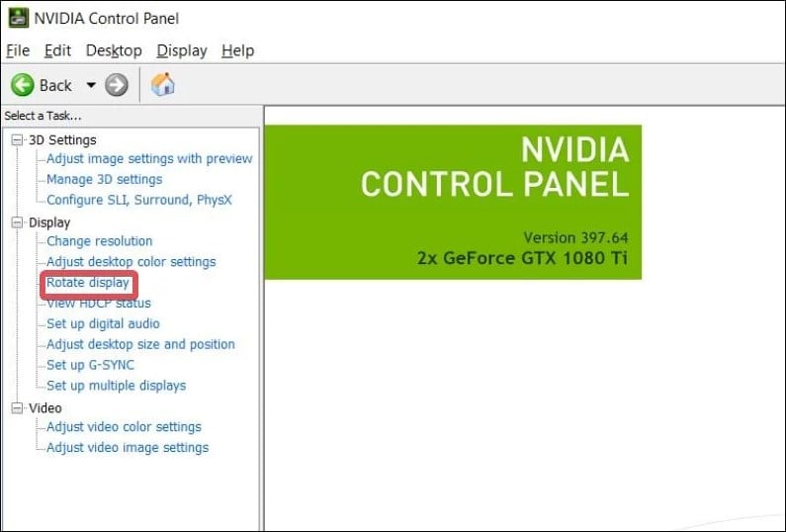Open the Back history dropdown arrow

pos(91,85)
